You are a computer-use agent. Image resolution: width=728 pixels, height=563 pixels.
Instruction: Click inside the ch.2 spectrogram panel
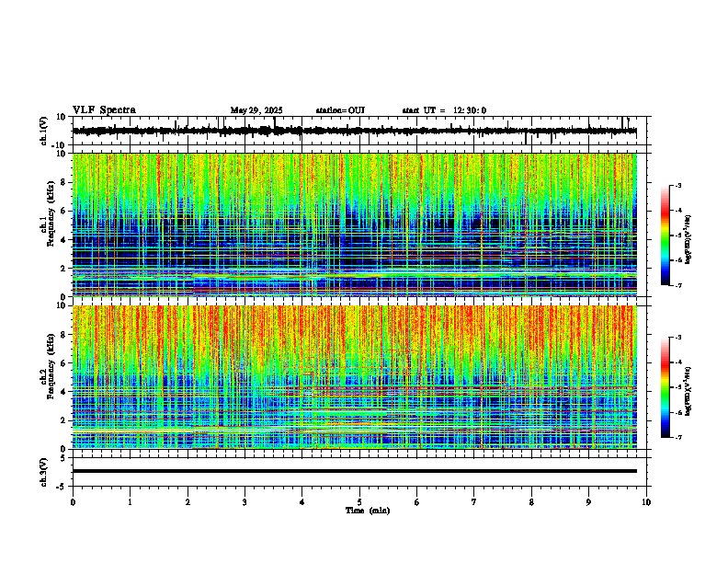[x=355, y=377]
